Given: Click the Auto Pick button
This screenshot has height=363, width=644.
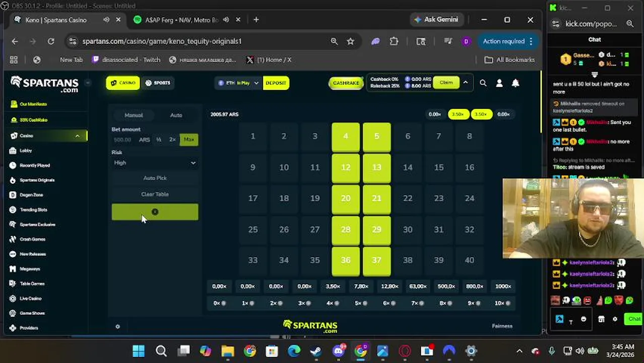Looking at the screenshot, I should point(155,178).
